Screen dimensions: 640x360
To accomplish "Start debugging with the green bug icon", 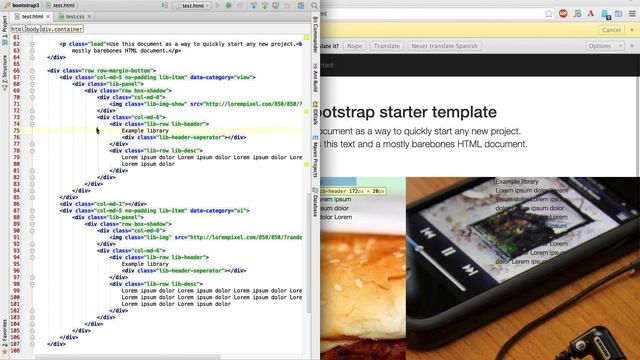I will coord(229,5).
